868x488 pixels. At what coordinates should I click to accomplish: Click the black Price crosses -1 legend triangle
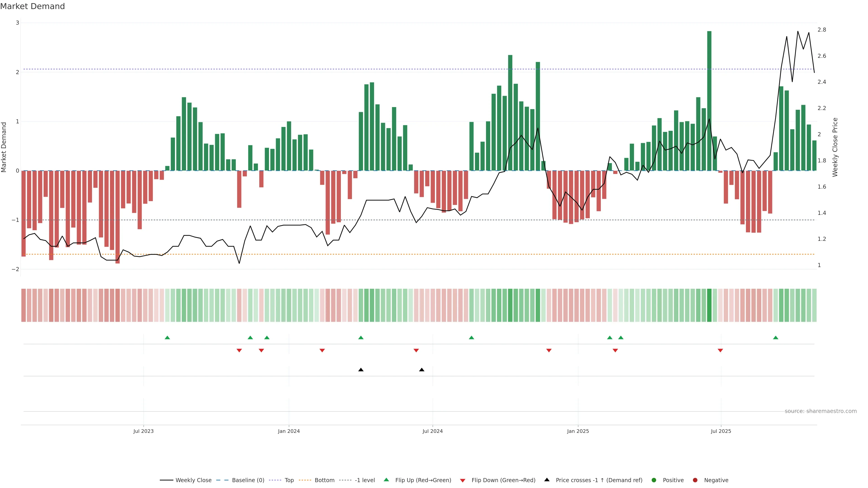point(547,480)
